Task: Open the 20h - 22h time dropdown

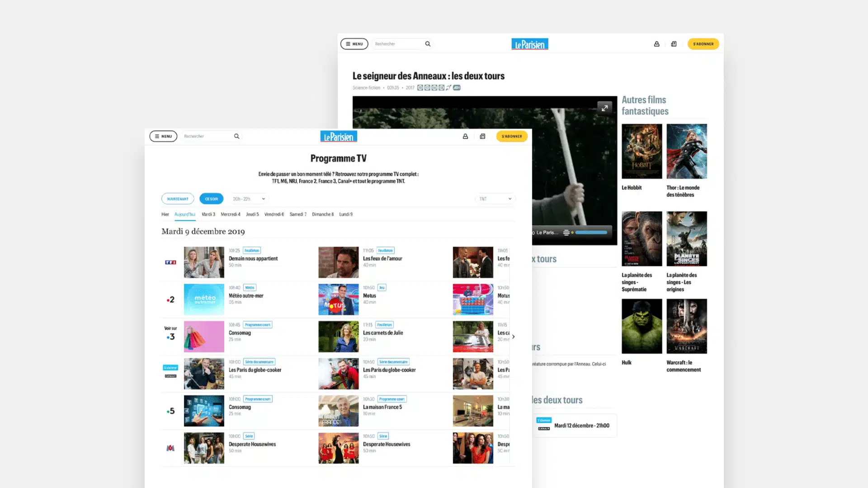Action: pyautogui.click(x=249, y=199)
